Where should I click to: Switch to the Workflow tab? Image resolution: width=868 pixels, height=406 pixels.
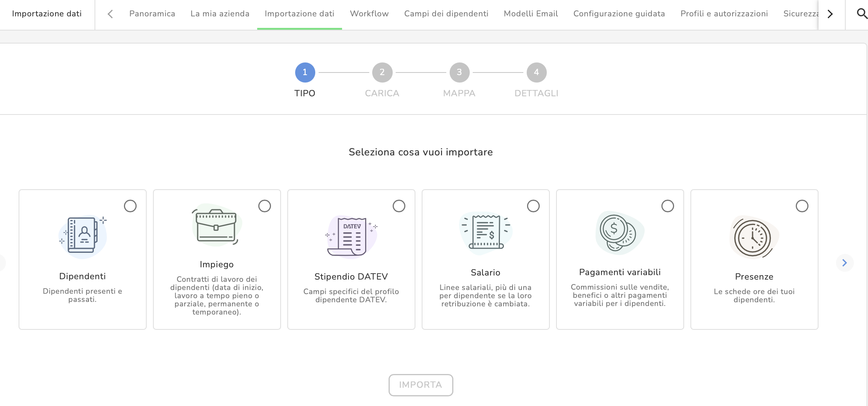click(x=369, y=14)
